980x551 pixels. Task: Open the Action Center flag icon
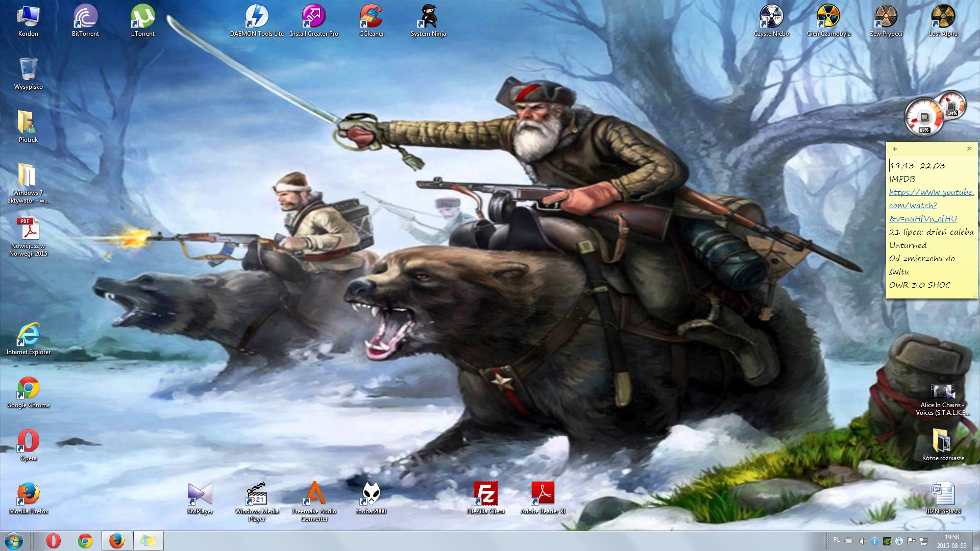click(x=911, y=541)
